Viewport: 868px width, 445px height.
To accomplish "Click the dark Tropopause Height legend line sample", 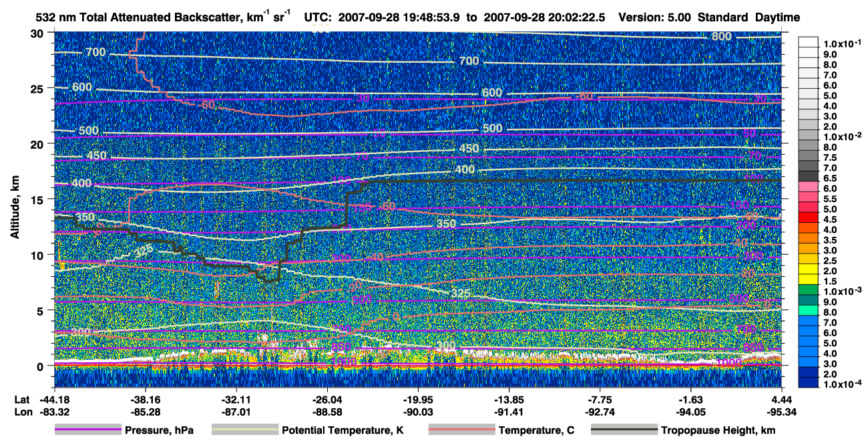I will coord(624,430).
